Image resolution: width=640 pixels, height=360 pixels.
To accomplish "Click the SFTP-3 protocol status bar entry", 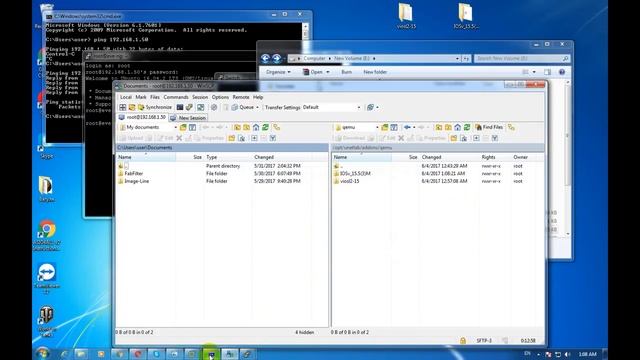I will tap(484, 340).
